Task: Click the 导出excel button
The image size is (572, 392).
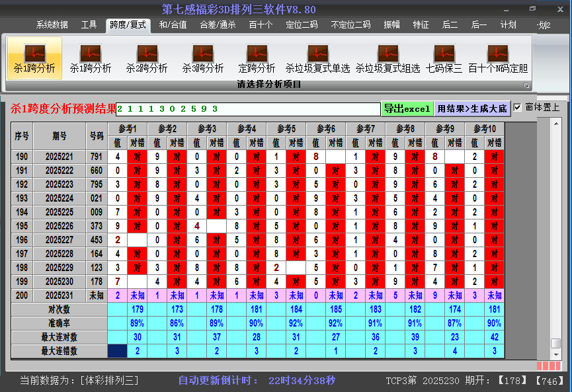Action: point(407,108)
